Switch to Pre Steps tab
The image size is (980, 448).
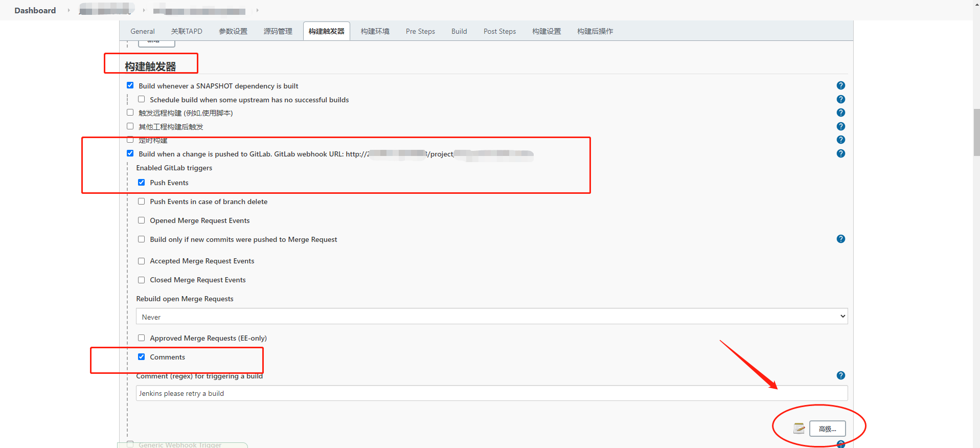pyautogui.click(x=420, y=31)
